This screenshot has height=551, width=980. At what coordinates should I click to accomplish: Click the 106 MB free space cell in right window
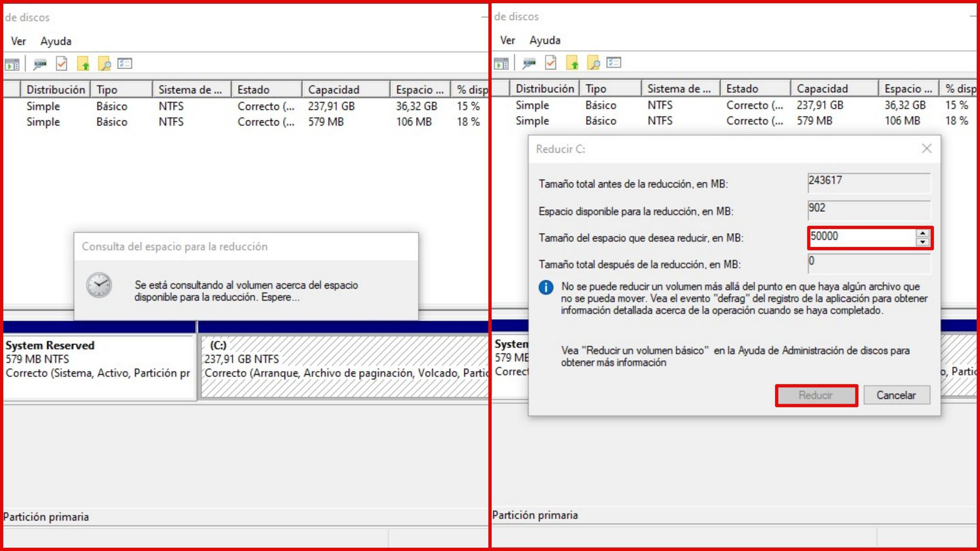(x=902, y=121)
